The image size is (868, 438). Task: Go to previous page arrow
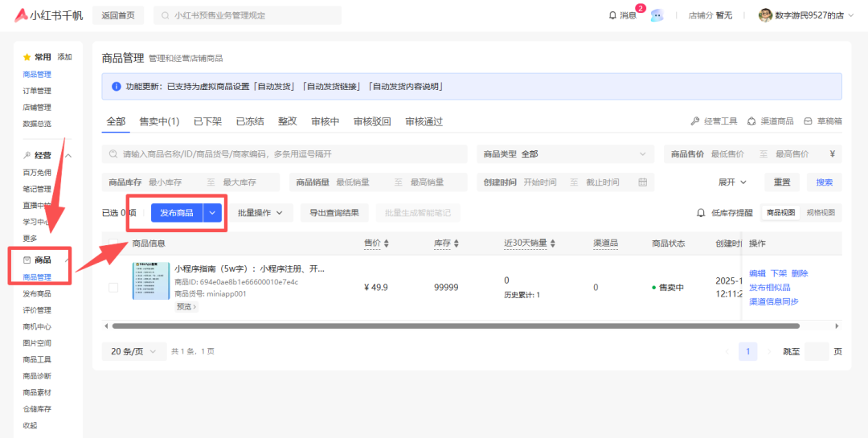click(x=727, y=352)
